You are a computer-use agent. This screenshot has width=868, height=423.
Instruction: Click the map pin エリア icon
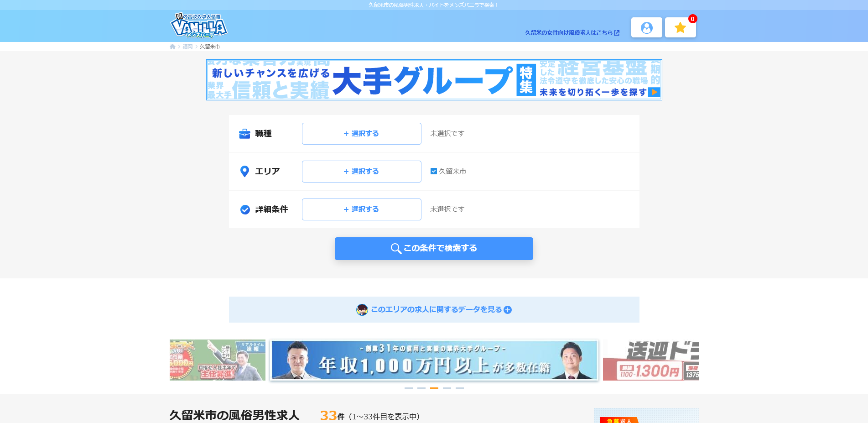pyautogui.click(x=244, y=172)
